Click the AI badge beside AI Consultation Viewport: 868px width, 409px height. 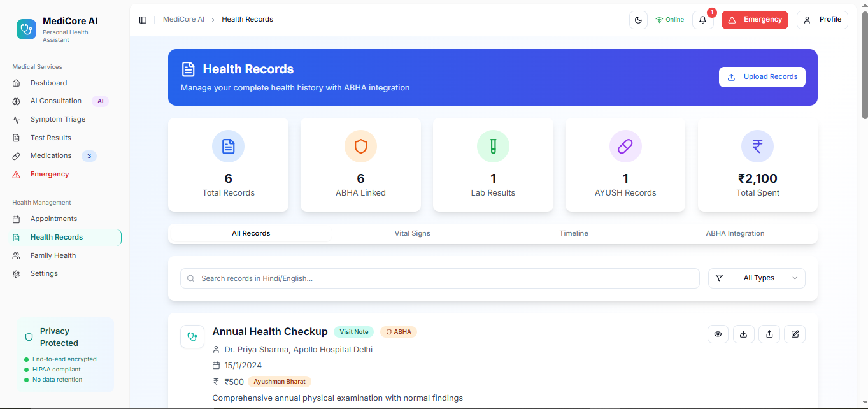click(101, 101)
